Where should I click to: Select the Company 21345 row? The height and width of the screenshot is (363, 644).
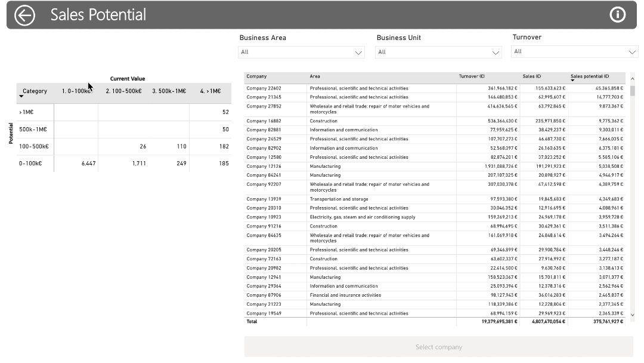tap(435, 97)
